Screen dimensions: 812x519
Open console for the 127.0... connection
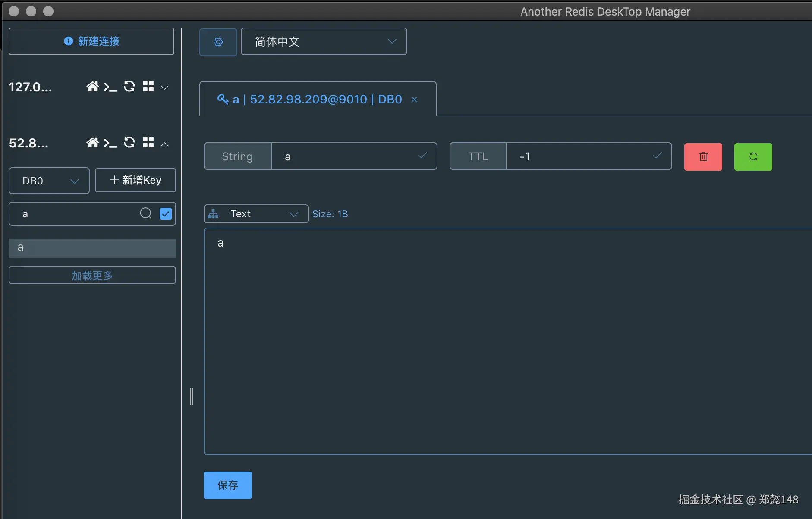(x=110, y=87)
